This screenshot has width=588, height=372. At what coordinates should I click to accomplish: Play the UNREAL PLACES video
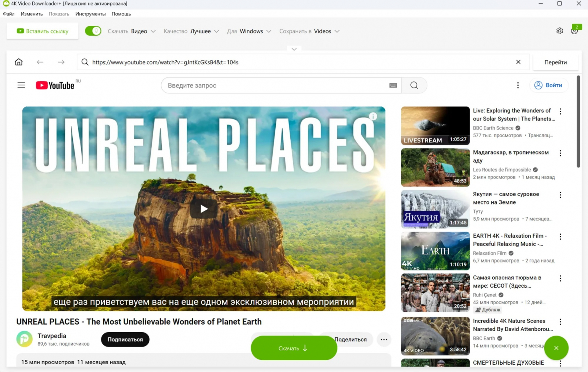[x=204, y=209]
